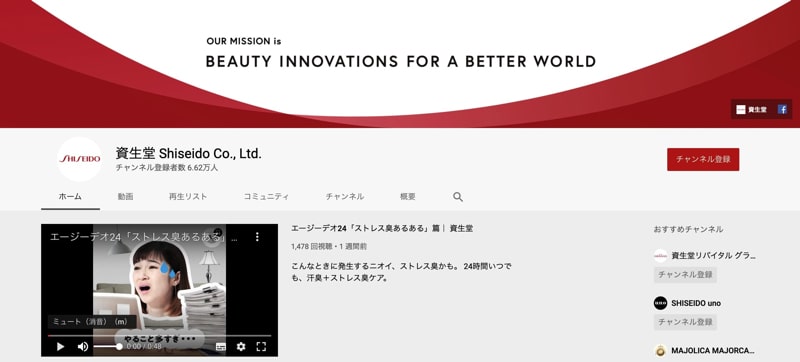This screenshot has height=362, width=800.
Task: Open the チャンネル tab
Action: point(345,197)
